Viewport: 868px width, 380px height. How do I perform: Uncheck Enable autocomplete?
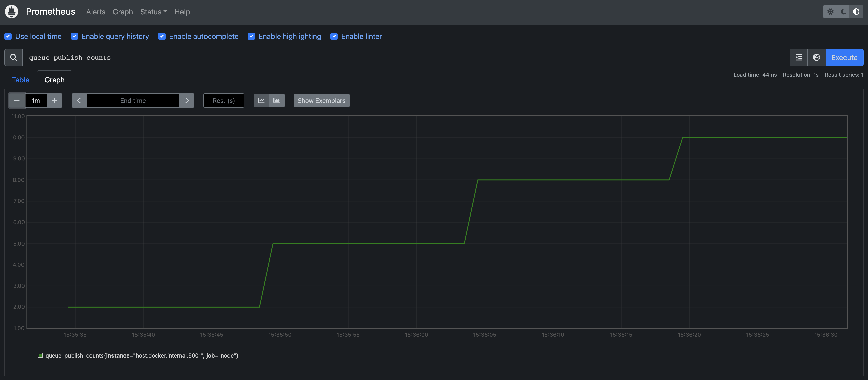click(x=162, y=36)
